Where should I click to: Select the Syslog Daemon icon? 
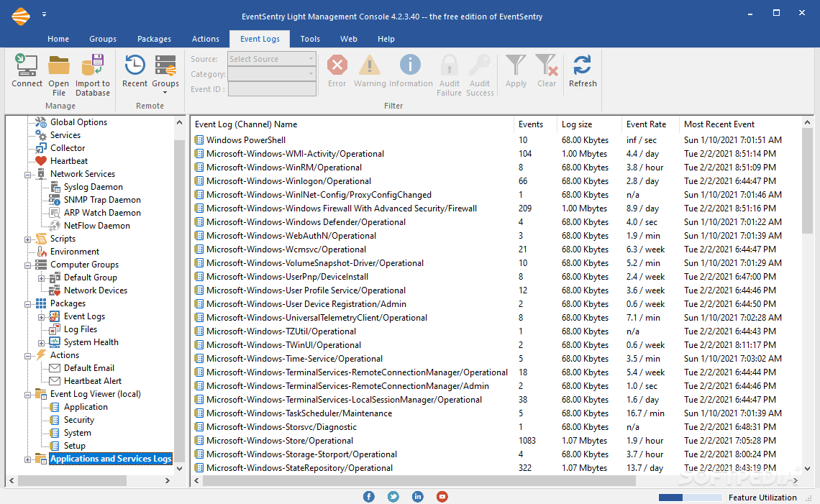click(x=55, y=187)
